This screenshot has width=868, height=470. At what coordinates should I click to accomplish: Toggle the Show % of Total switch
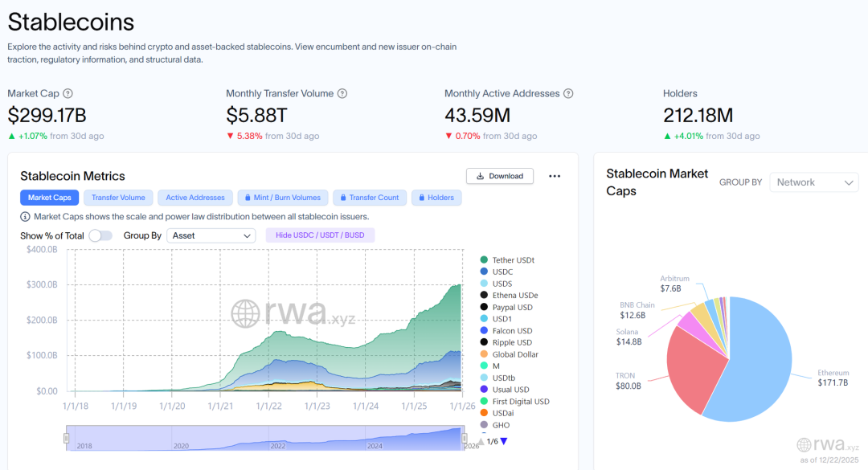[100, 235]
